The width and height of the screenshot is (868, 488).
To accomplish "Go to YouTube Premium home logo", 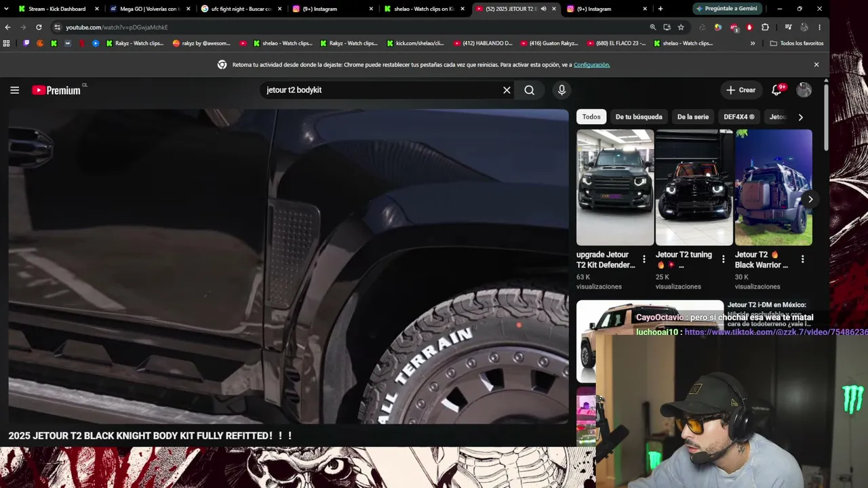I will click(56, 90).
